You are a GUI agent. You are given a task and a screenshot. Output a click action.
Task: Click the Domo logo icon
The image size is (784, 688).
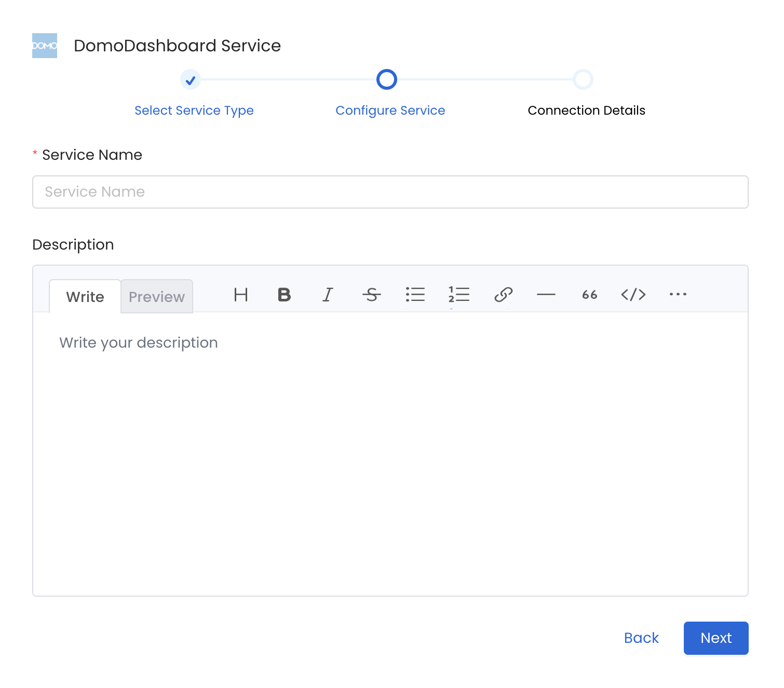(x=45, y=45)
